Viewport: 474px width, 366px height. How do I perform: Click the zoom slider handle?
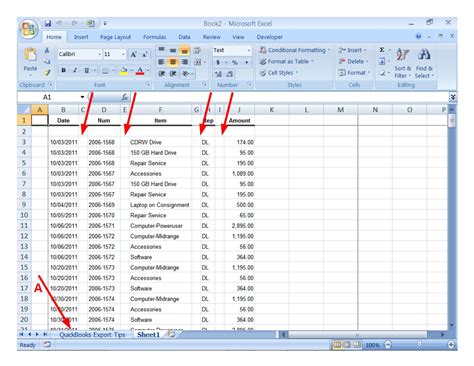click(x=420, y=344)
